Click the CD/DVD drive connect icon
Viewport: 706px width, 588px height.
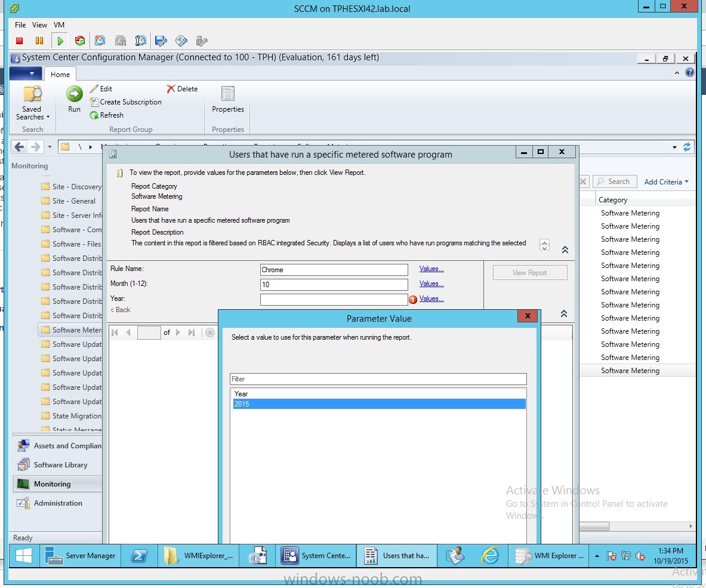tap(181, 41)
